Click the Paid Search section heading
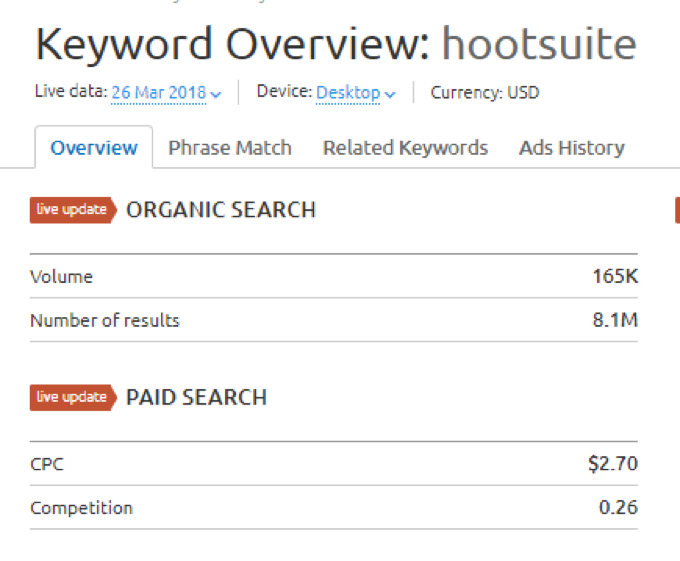The width and height of the screenshot is (680, 561). 196,397
